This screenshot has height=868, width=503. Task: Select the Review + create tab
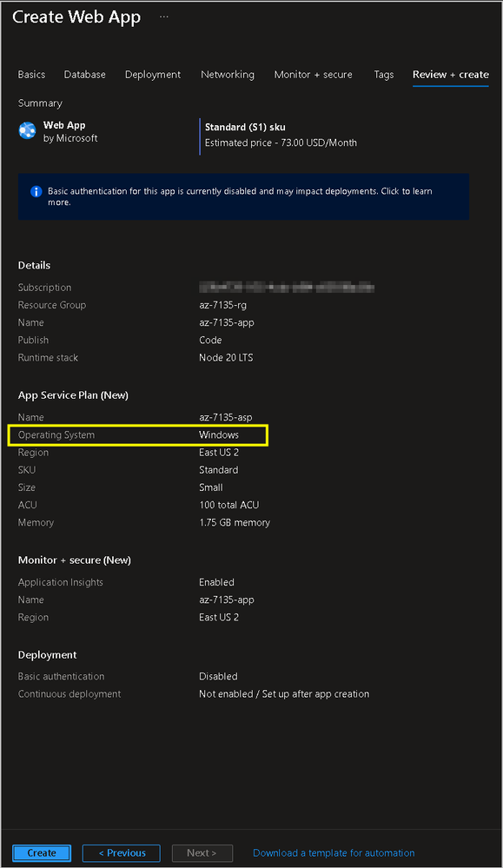pos(450,75)
